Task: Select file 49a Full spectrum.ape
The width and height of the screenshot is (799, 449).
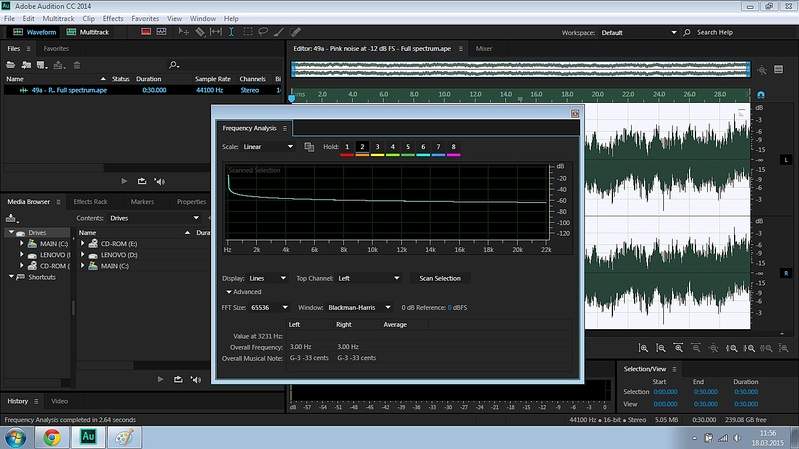Action: (x=143, y=90)
